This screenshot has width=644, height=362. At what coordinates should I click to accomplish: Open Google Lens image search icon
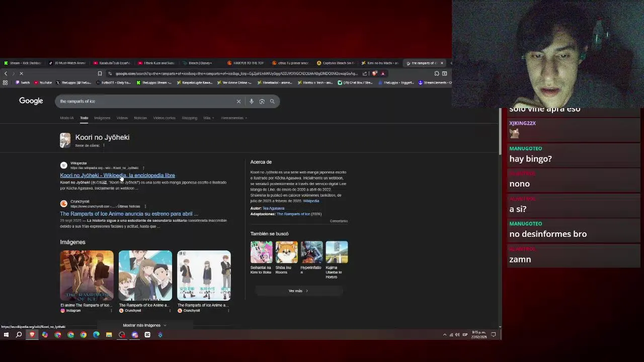262,102
